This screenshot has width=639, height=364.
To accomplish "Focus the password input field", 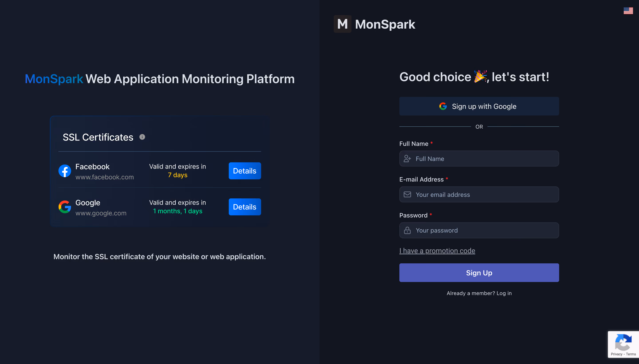I will (479, 230).
